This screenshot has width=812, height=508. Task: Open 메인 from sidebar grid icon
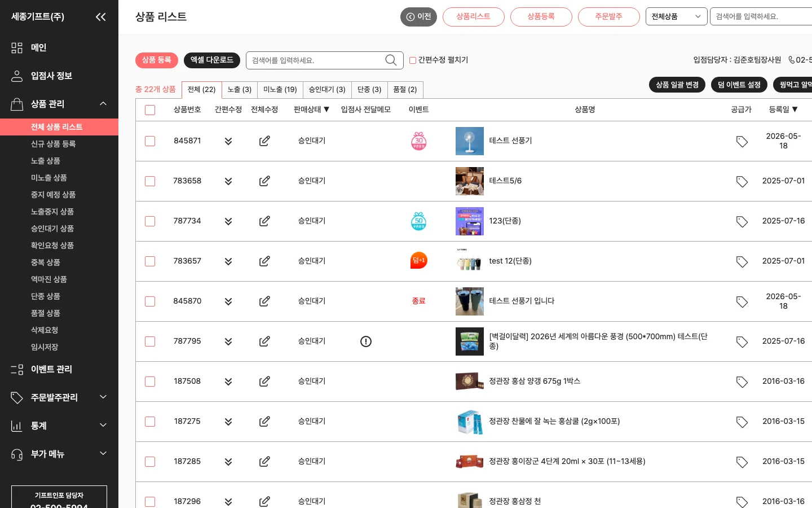coord(17,48)
